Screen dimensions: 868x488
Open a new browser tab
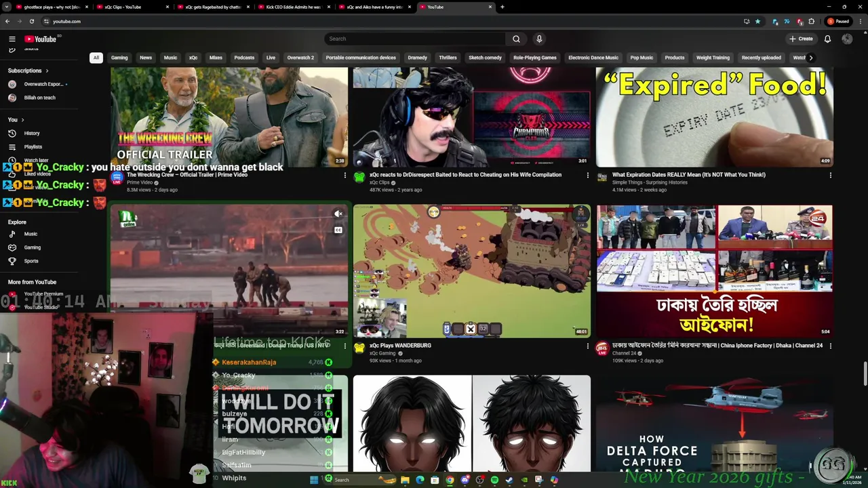(502, 7)
